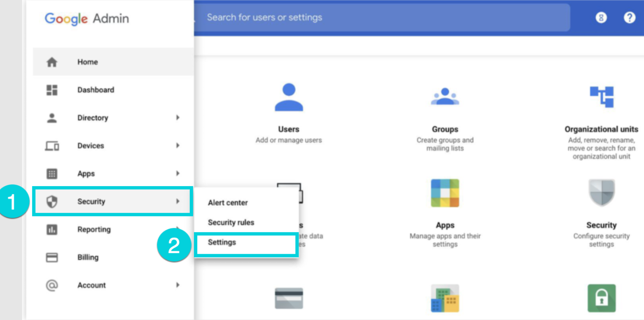Expand the Apps submenu arrow

[178, 173]
